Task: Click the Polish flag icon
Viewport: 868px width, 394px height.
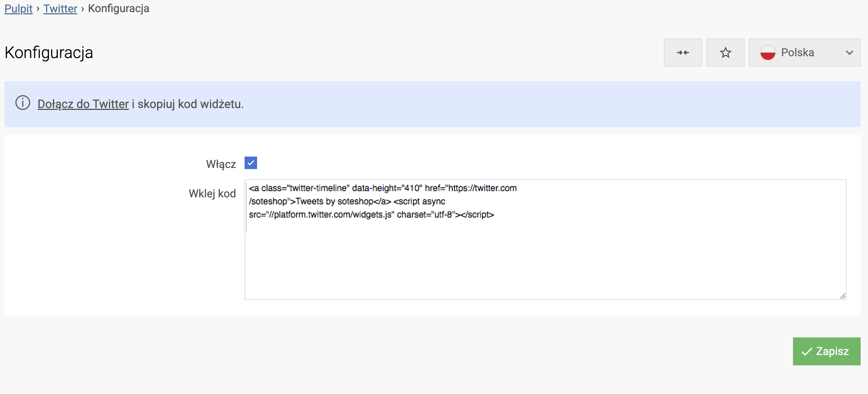Action: 768,53
